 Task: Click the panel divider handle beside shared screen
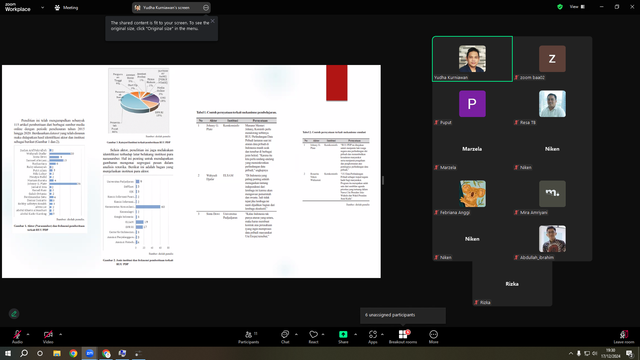coord(383,180)
